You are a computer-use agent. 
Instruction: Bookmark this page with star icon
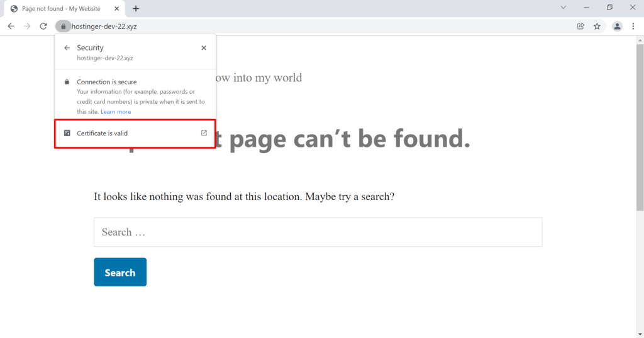click(x=597, y=26)
